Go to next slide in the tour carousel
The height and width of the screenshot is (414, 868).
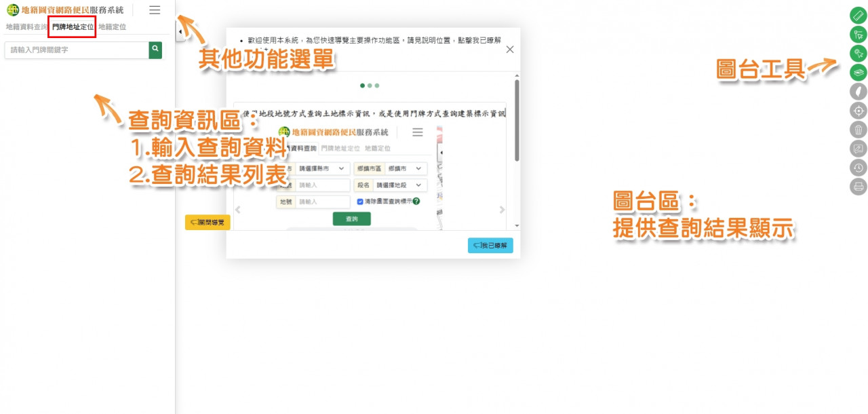502,210
